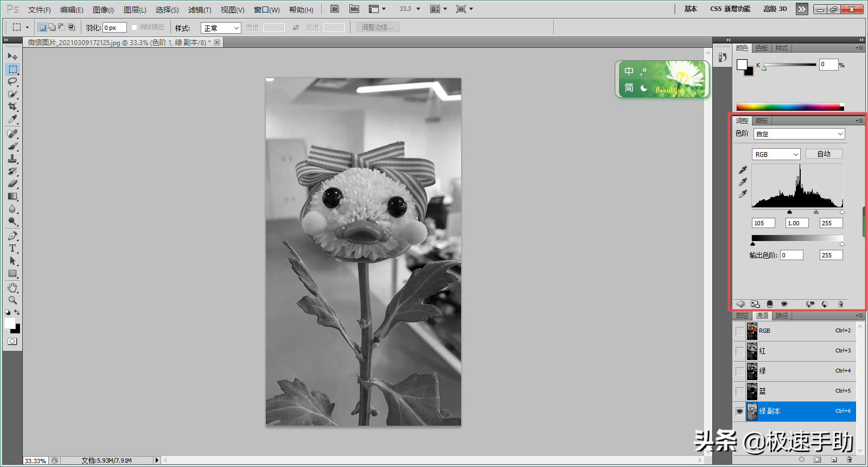Toggle Quick Mask mode icon
This screenshot has width=868, height=467.
coord(12,342)
